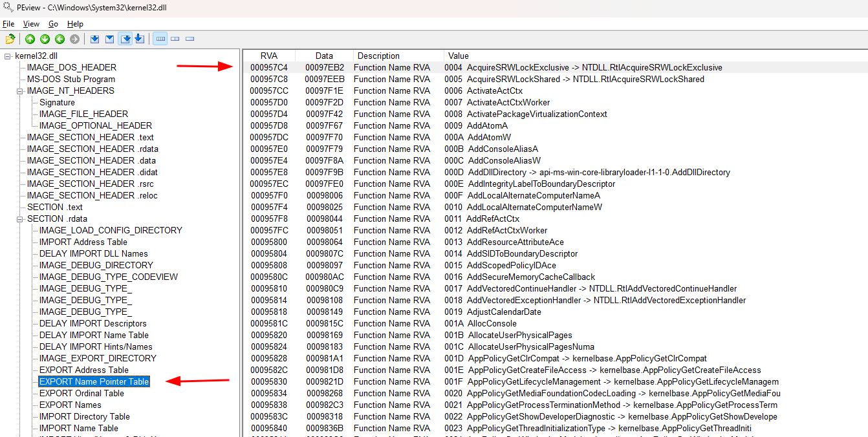Select the first blue data-view toolbar icon
The height and width of the screenshot is (437, 868).
[x=94, y=39]
